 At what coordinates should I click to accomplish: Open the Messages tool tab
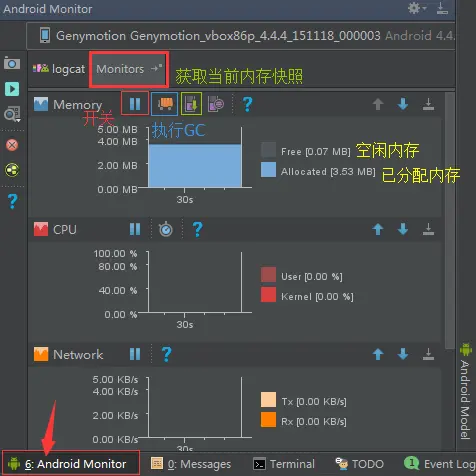[x=191, y=464]
